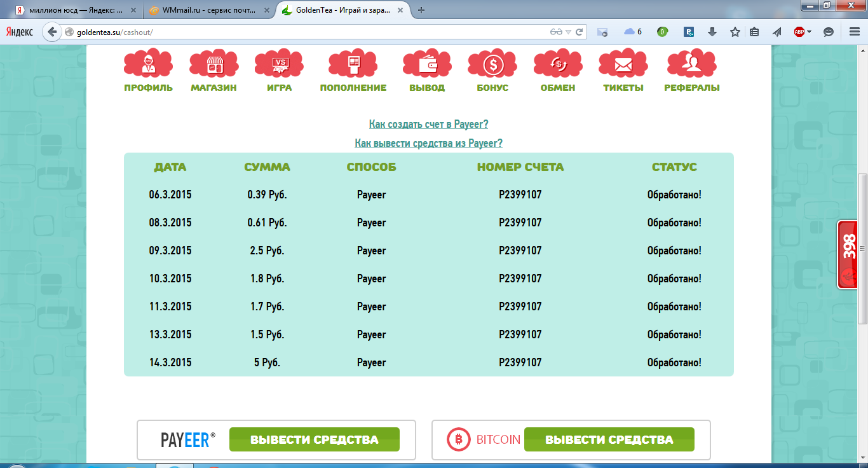This screenshot has height=468, width=868.
Task: Open the Игра game icon
Action: point(279,64)
